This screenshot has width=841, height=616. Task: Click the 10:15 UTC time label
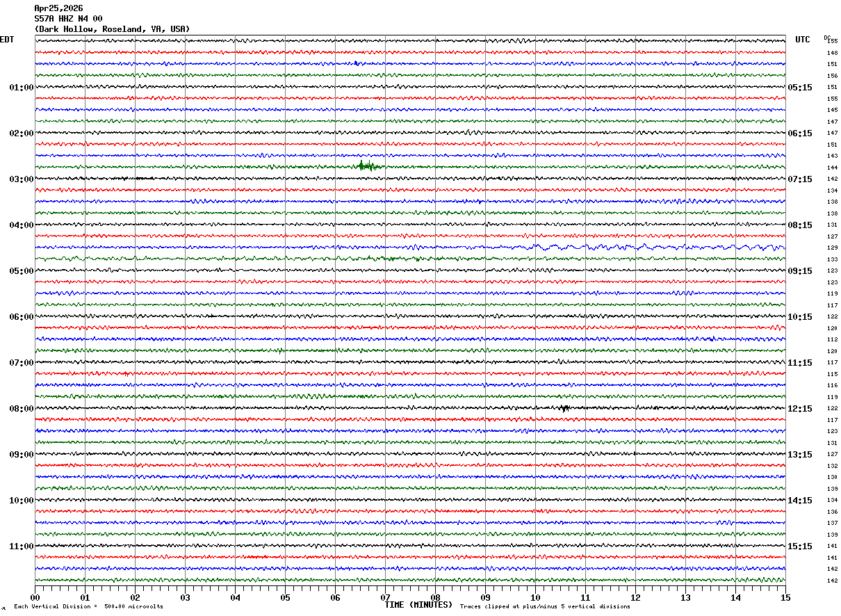point(800,317)
